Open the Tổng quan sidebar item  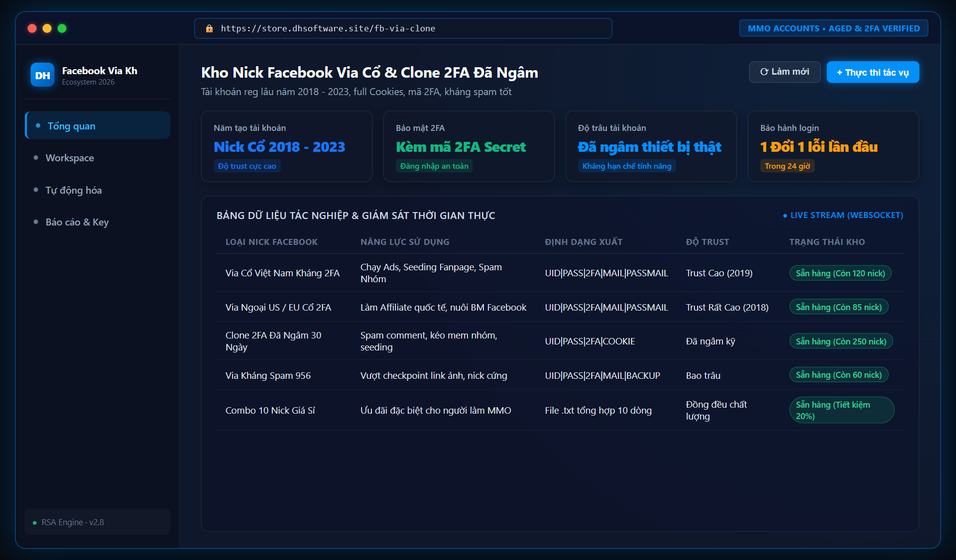click(x=98, y=125)
